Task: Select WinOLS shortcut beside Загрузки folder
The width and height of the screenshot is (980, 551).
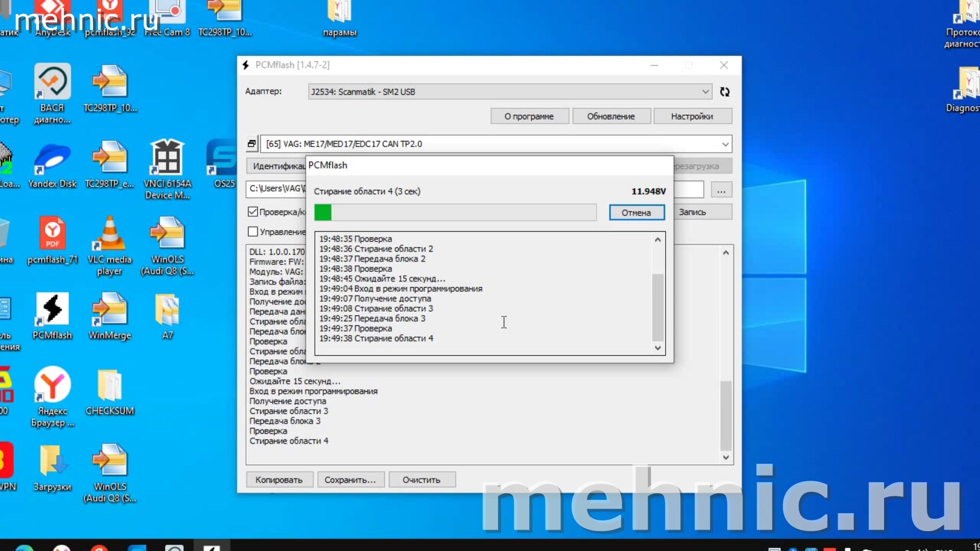Action: (x=110, y=473)
